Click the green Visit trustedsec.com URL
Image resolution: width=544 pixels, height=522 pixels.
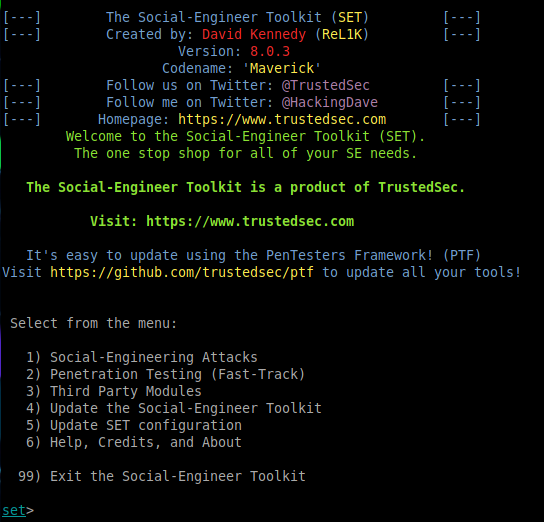pyautogui.click(x=250, y=221)
